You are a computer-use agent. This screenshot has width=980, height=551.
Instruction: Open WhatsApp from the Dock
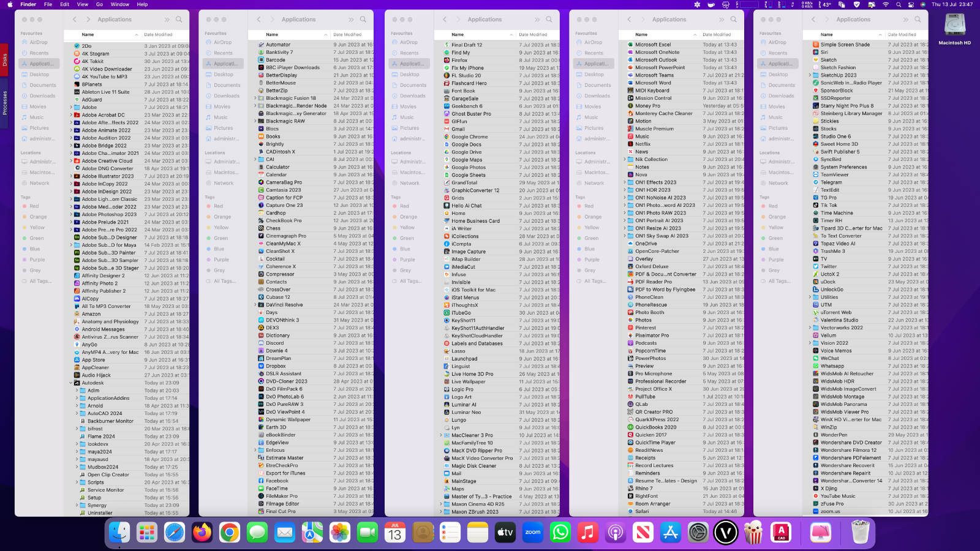click(560, 533)
